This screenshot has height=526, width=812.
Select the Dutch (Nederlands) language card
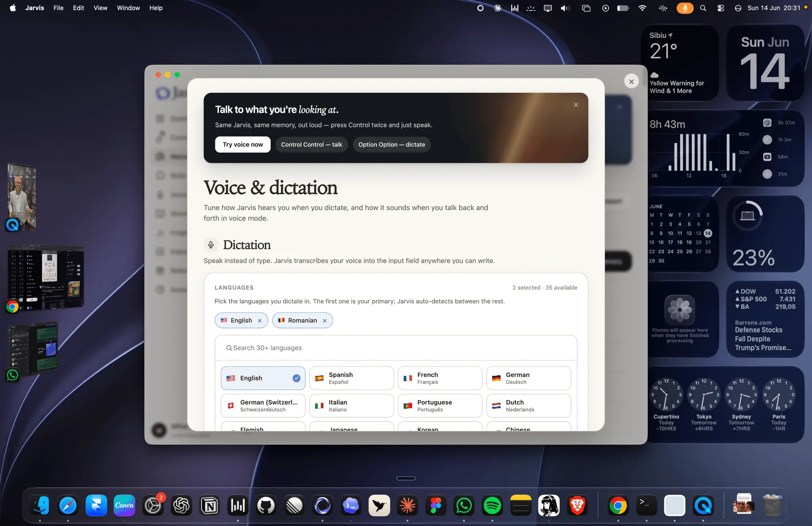coord(529,405)
